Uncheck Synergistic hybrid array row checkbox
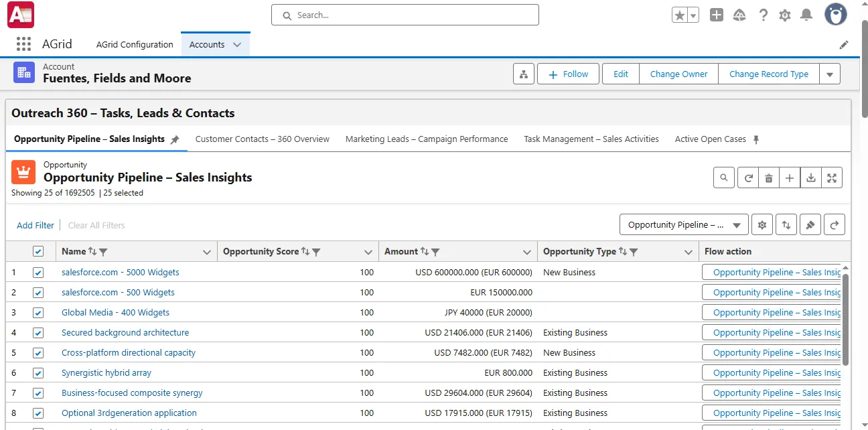Image resolution: width=868 pixels, height=430 pixels. pyautogui.click(x=38, y=373)
